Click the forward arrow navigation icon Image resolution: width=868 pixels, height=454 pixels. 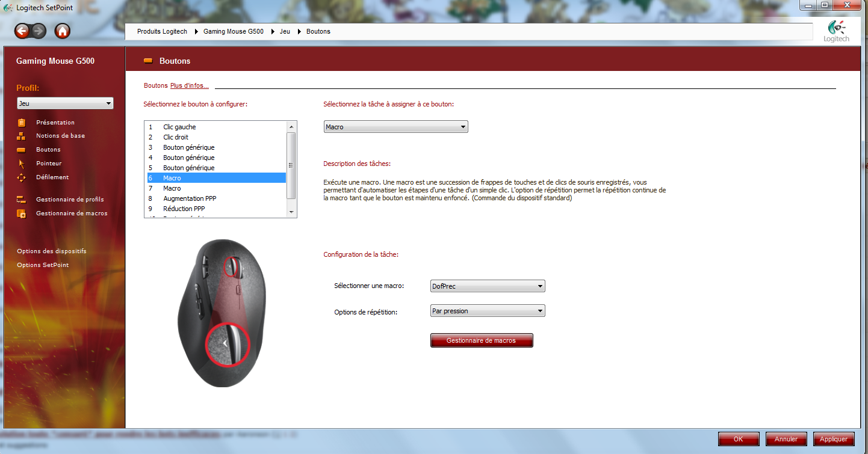tap(39, 31)
